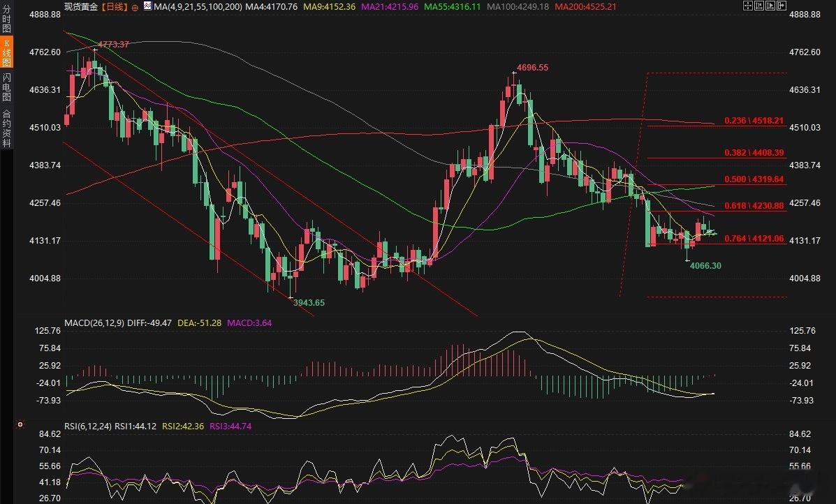Image resolution: width=836 pixels, height=504 pixels.
Task: Click the DIFF:-49.47 readout
Action: click(149, 323)
